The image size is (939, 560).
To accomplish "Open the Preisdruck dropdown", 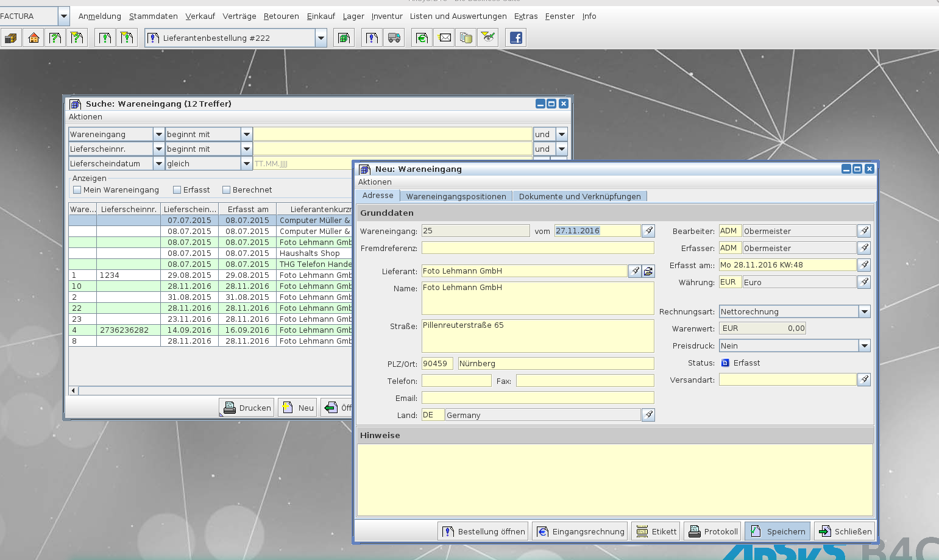I will (864, 346).
